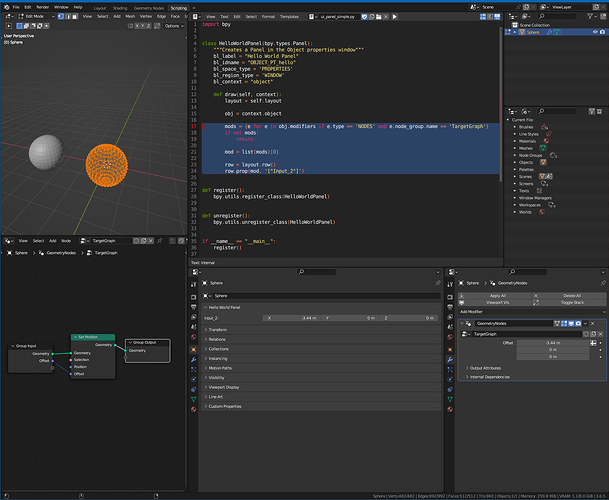Click the Input_2 Y value field
Image resolution: width=609 pixels, height=500 pixels.
point(350,318)
